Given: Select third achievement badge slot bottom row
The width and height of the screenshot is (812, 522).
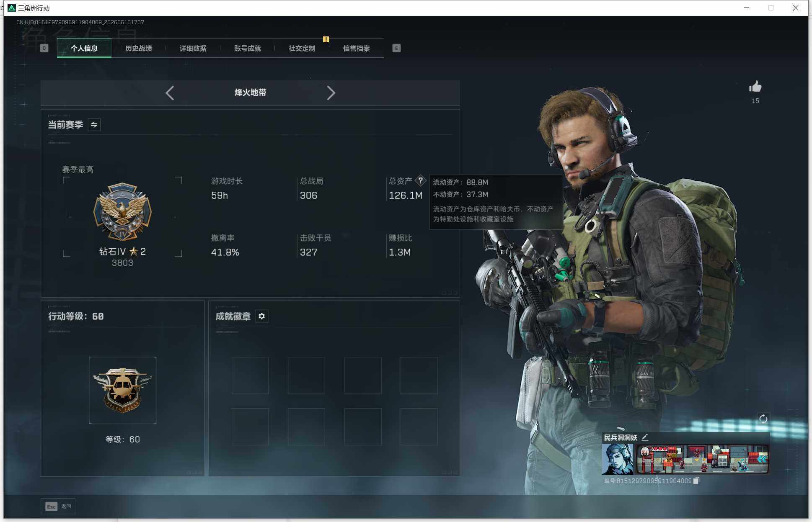Looking at the screenshot, I should click(363, 427).
